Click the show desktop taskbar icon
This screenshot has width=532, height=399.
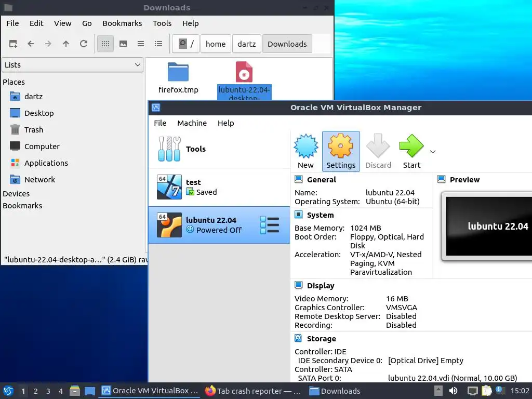click(x=90, y=391)
